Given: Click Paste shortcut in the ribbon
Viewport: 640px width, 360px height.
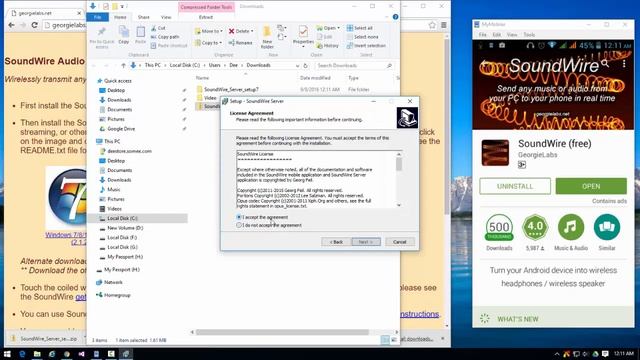Looking at the screenshot, I should click(x=169, y=46).
